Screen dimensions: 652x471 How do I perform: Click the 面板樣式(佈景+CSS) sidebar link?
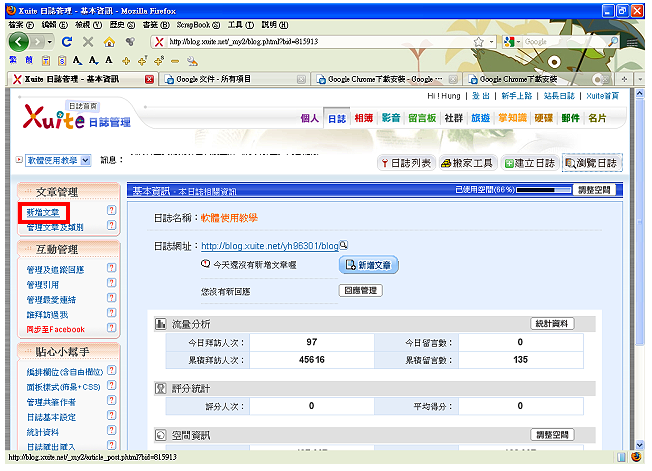pos(64,387)
